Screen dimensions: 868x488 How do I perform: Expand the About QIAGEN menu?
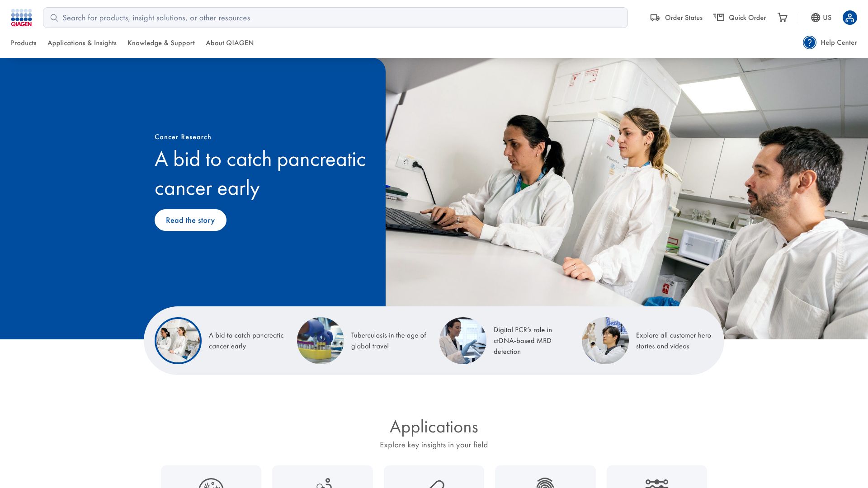pyautogui.click(x=230, y=43)
